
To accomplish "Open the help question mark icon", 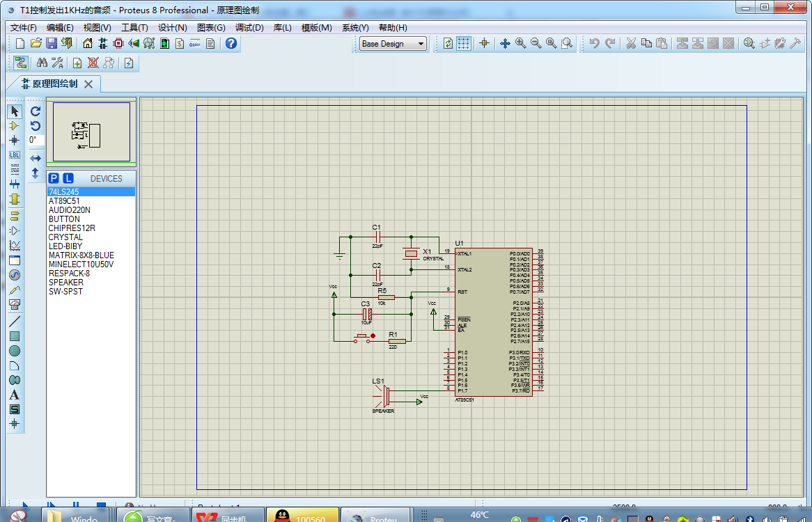I will point(231,43).
